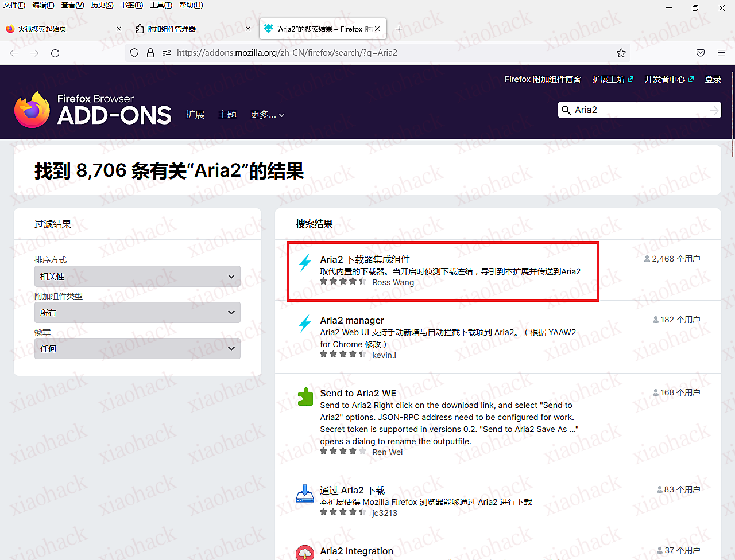735x560 pixels.
Task: Click the Aria2 manager lightning icon
Action: click(x=305, y=324)
